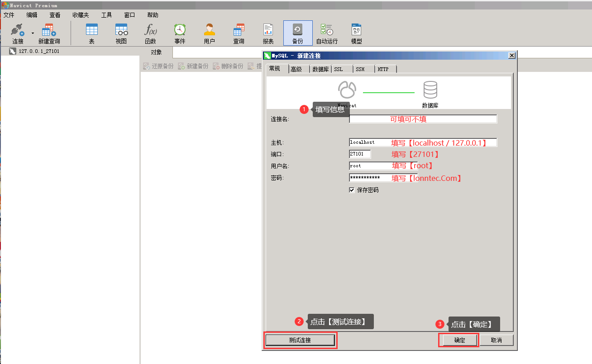
Task: Click 还原备份 (Restore Backup) button
Action: (x=158, y=66)
